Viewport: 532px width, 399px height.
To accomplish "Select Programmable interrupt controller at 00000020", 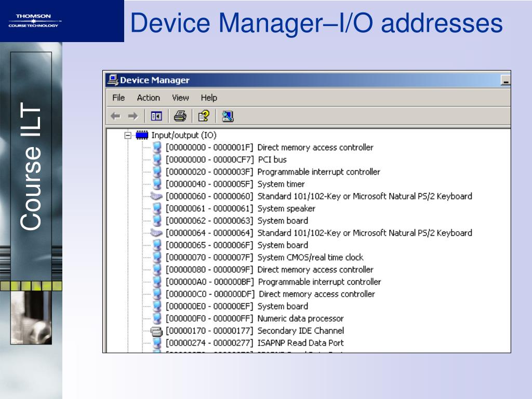I will click(273, 171).
